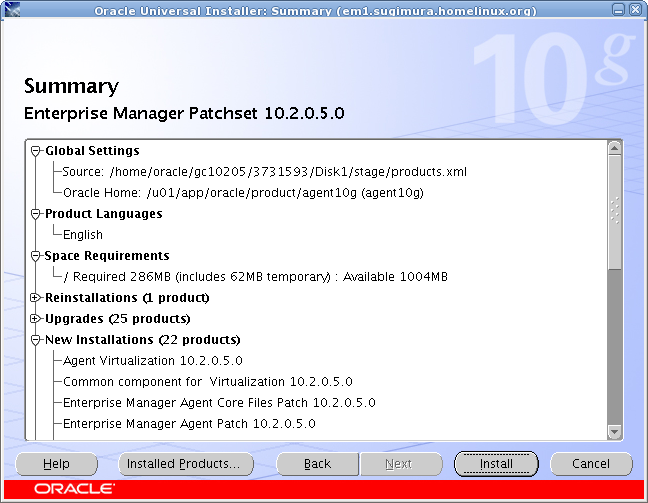
Task: Select Enterprise Manager Agent Core Files Patch
Action: 219,403
